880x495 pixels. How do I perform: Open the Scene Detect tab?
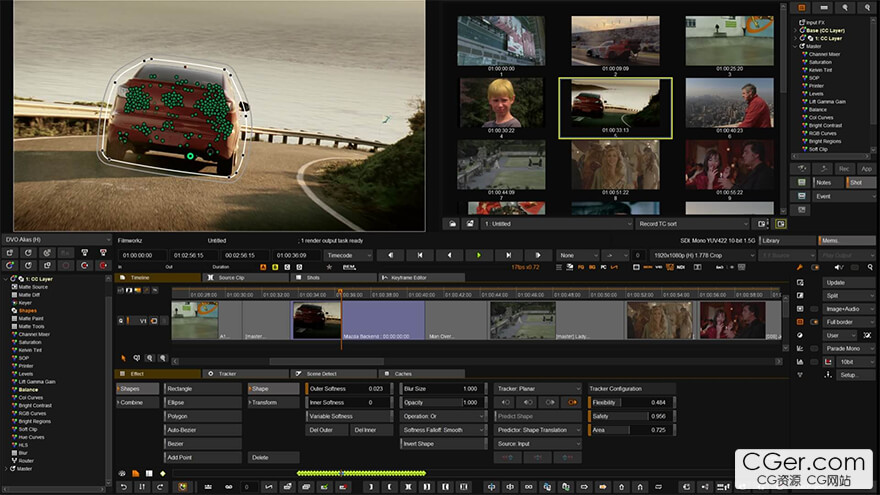click(334, 373)
